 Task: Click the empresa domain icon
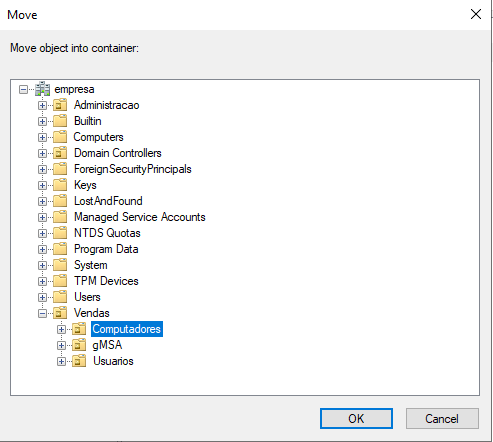point(43,89)
